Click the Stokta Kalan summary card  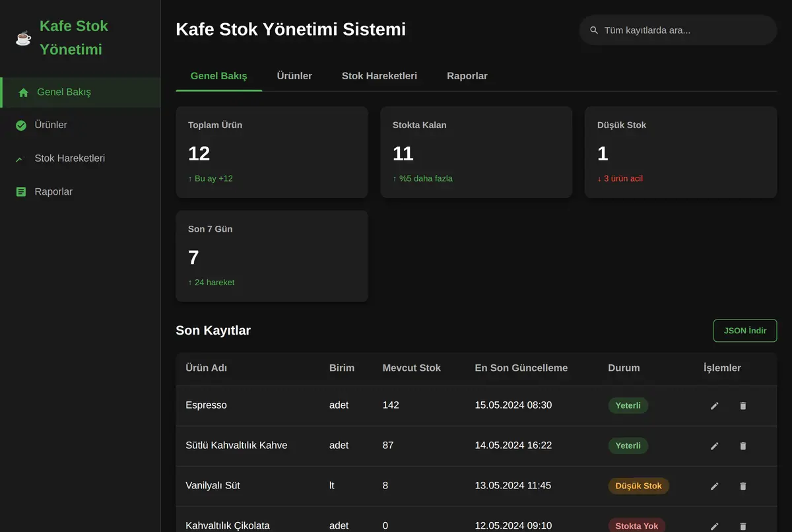476,152
